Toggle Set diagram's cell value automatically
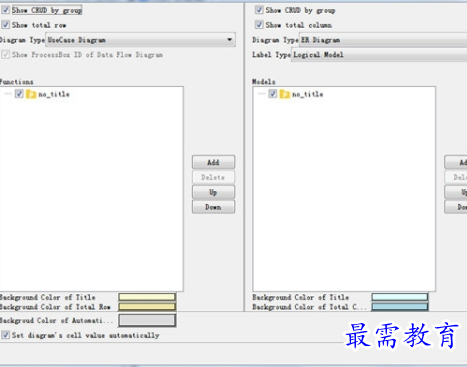467x367 pixels. tap(5, 335)
